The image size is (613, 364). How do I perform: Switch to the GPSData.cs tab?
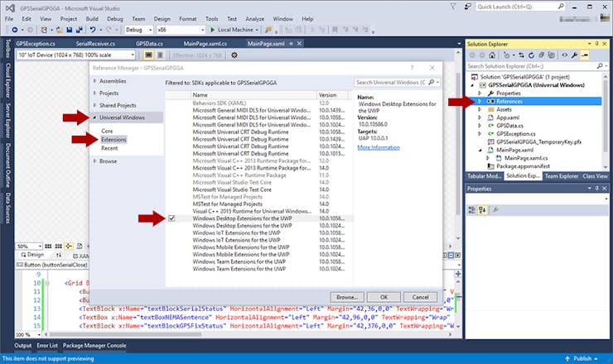point(149,43)
